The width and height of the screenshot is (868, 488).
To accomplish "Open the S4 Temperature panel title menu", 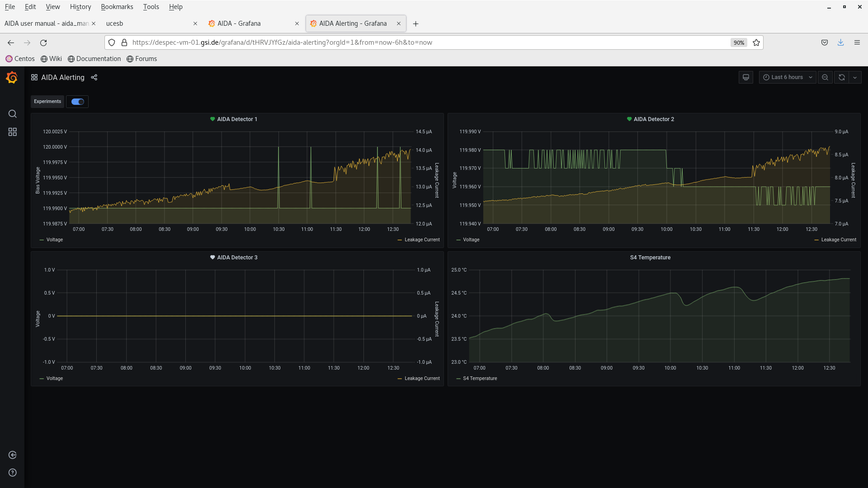I will [650, 258].
